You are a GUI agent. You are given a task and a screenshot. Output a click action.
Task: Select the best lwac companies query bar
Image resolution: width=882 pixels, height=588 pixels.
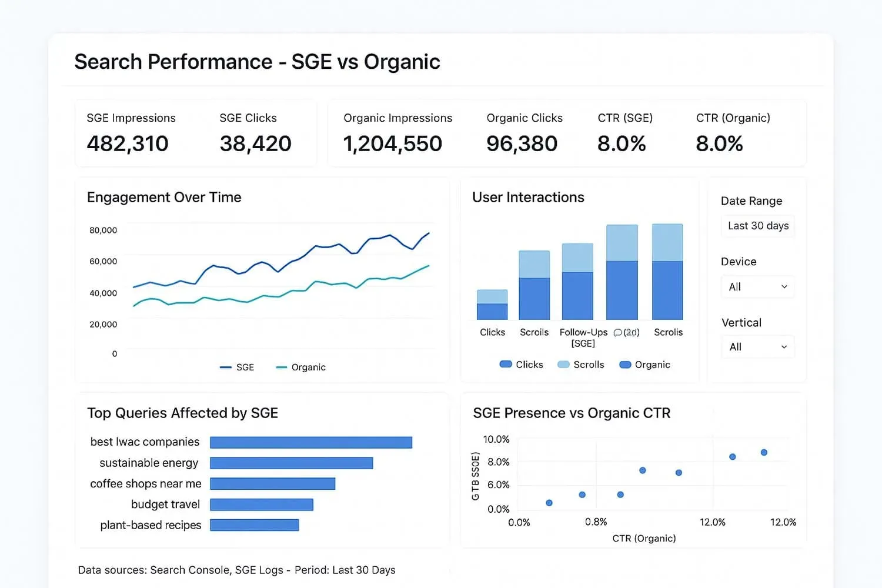tap(312, 442)
